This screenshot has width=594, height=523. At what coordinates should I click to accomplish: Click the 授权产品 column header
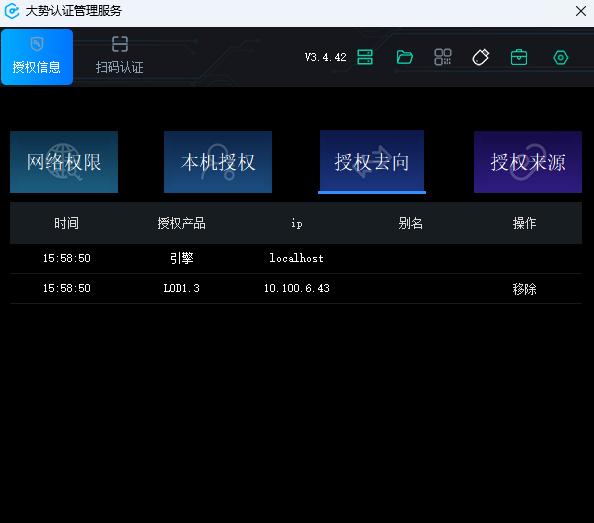point(181,223)
